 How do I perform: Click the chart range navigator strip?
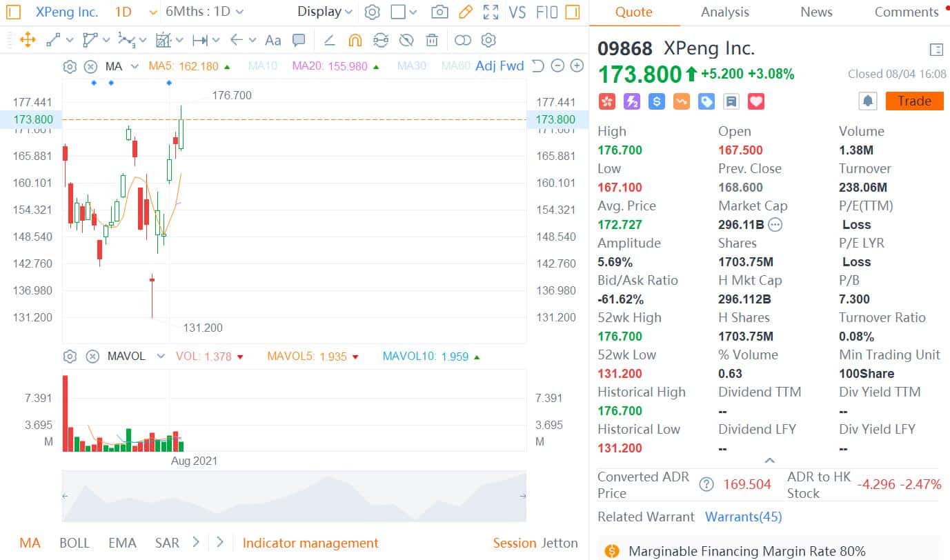pyautogui.click(x=293, y=495)
